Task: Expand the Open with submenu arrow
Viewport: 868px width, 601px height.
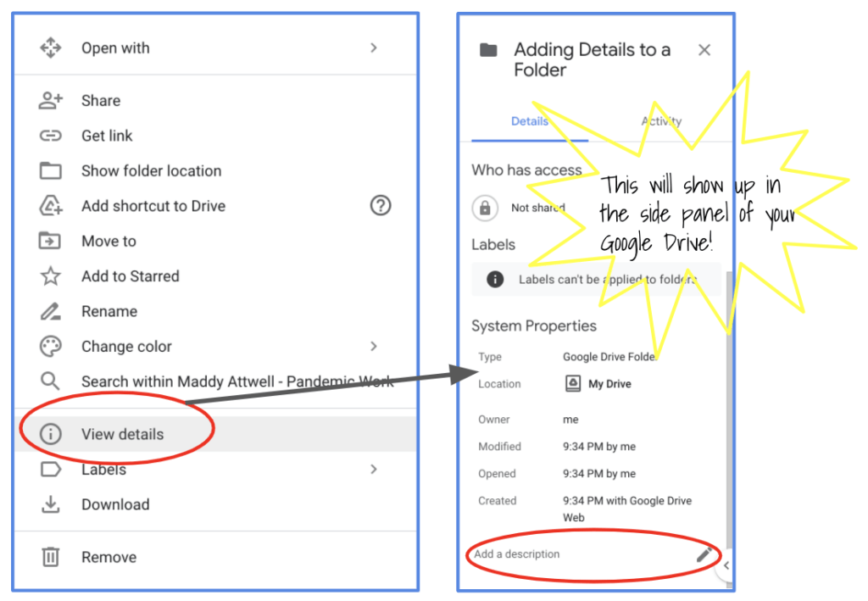Action: coord(373,48)
